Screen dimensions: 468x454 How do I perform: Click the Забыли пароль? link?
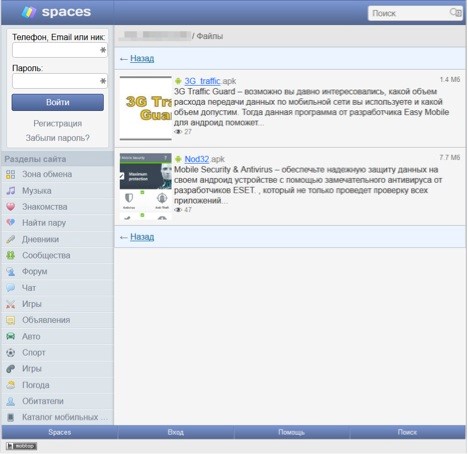(x=58, y=138)
